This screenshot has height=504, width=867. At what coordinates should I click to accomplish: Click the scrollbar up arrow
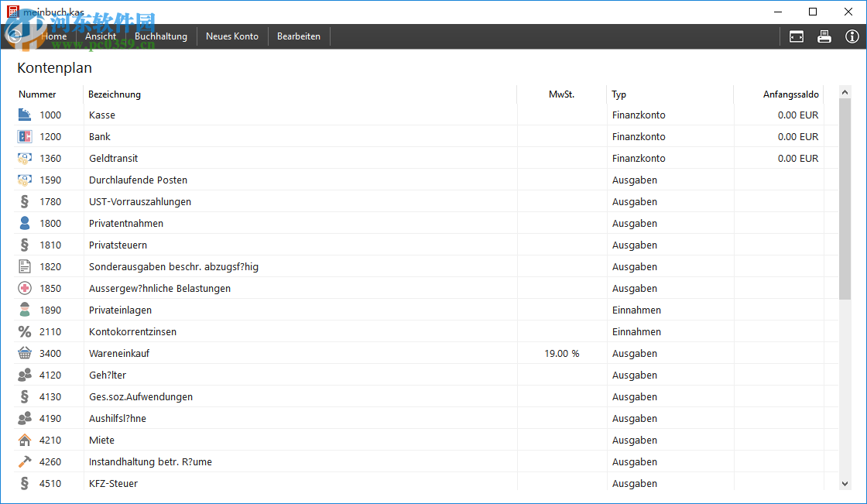pyautogui.click(x=845, y=92)
